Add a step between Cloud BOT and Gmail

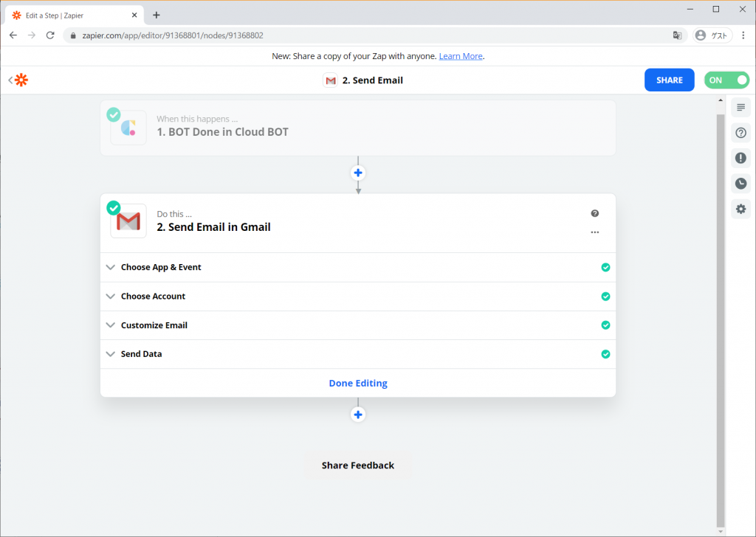click(x=358, y=173)
